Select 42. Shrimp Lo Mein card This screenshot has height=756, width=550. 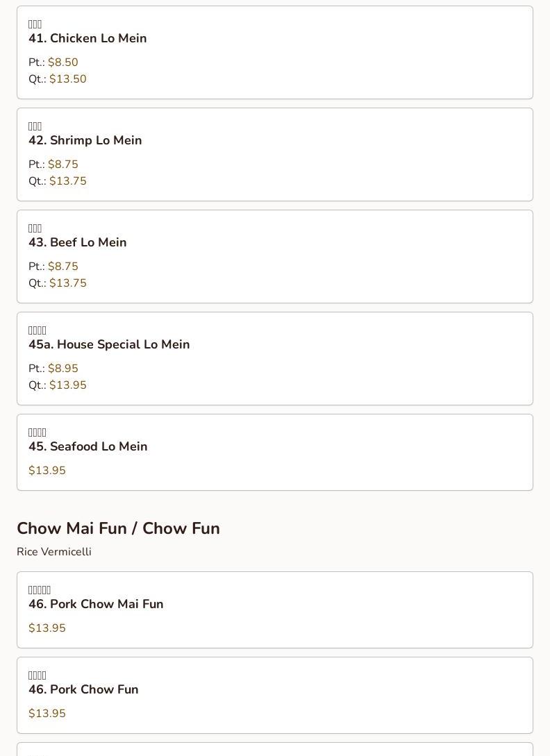point(275,155)
